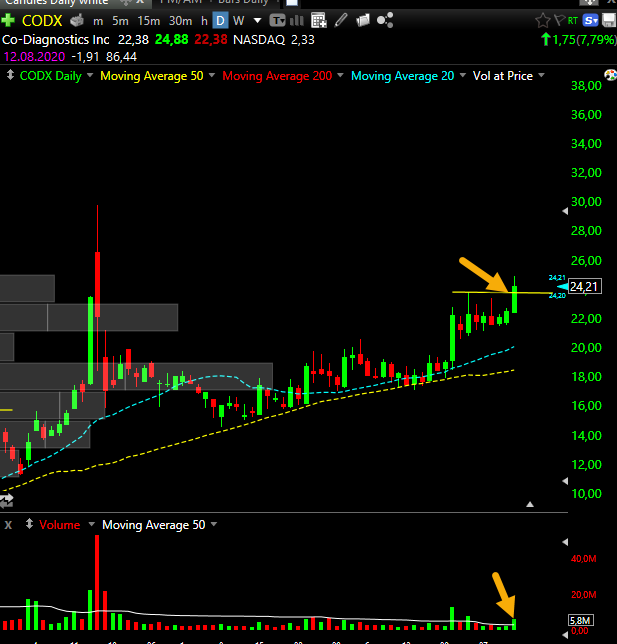This screenshot has height=644, width=617.
Task: Open Moving Average 200 dropdown
Action: point(340,75)
